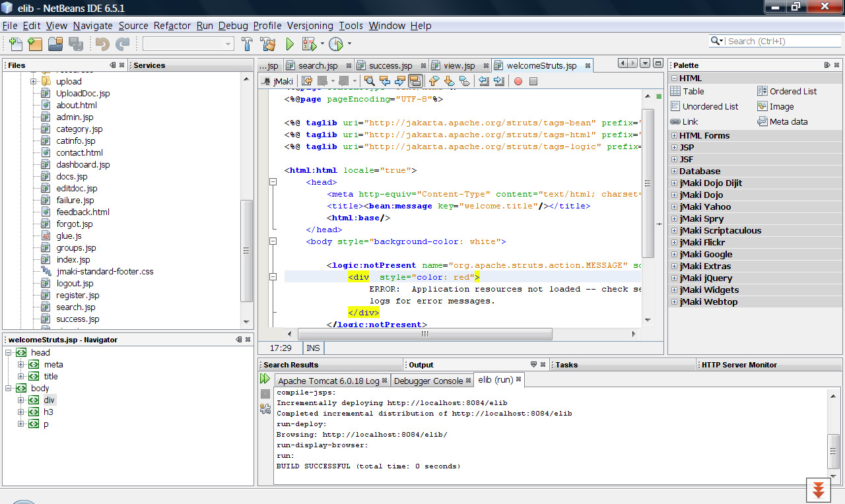This screenshot has height=504, width=845.
Task: Re-run the build with the double green arrow
Action: (x=265, y=379)
